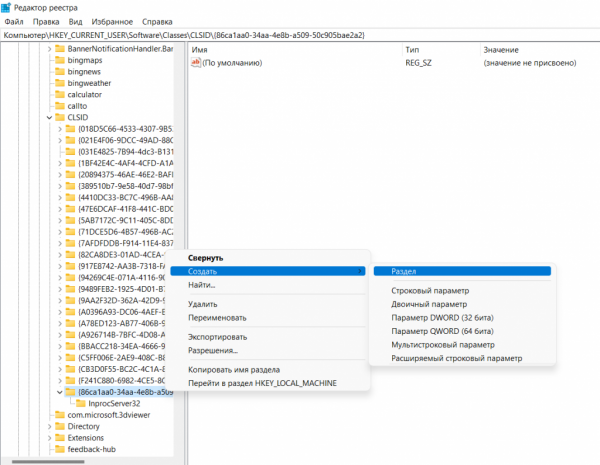Viewport: 600px width, 465px height.
Task: Click the feedback-hub folder icon
Action: (60, 449)
